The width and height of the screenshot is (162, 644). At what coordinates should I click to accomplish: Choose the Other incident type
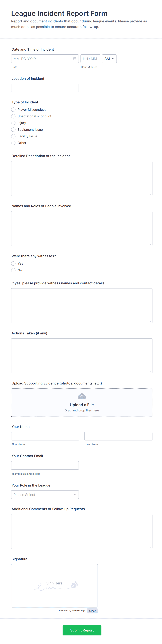point(13,143)
